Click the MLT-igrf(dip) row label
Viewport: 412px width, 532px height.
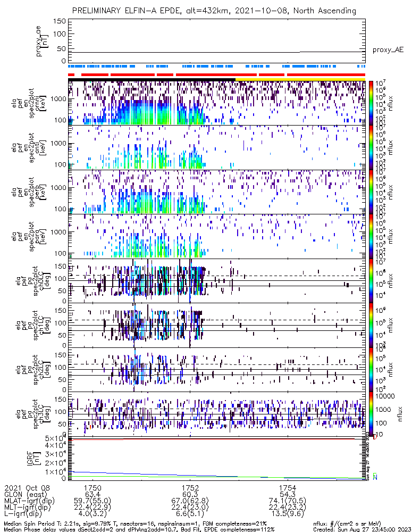coord(30,507)
